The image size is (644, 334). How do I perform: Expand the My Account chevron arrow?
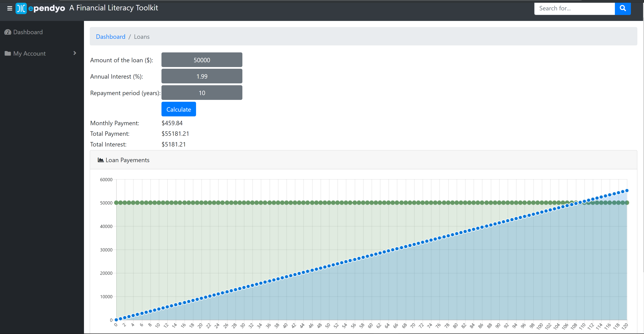coord(74,53)
